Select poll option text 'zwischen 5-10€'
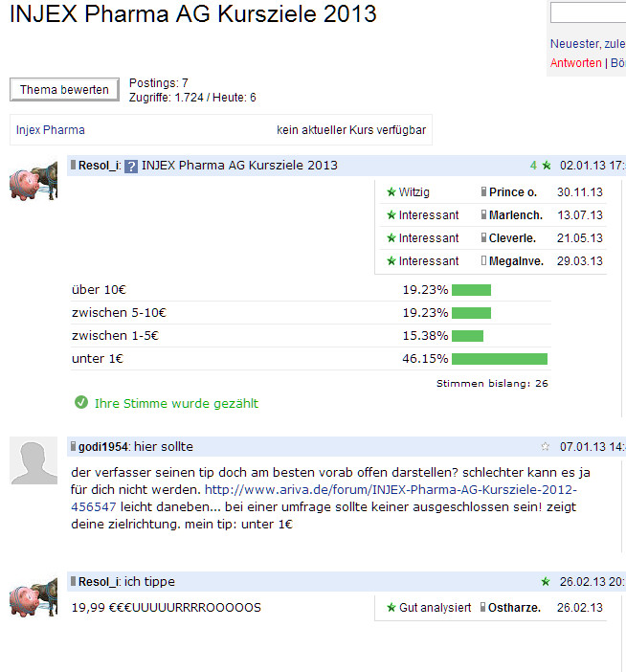The width and height of the screenshot is (626, 672). point(119,313)
